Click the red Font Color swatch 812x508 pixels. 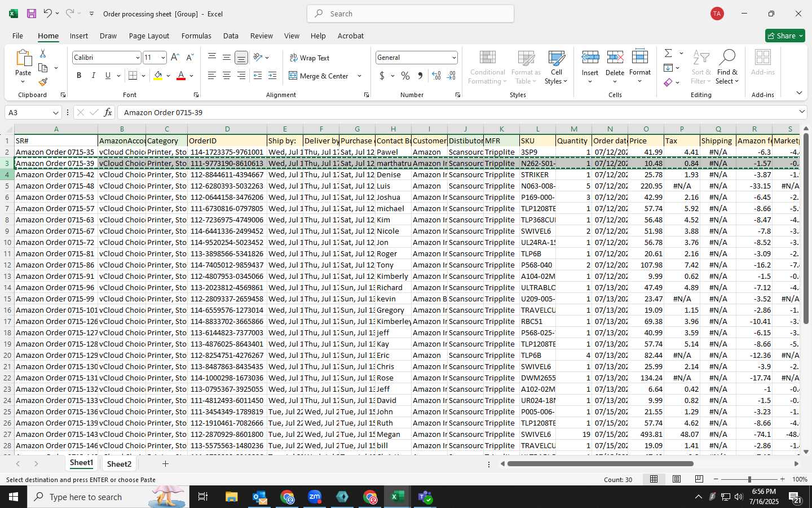[181, 76]
